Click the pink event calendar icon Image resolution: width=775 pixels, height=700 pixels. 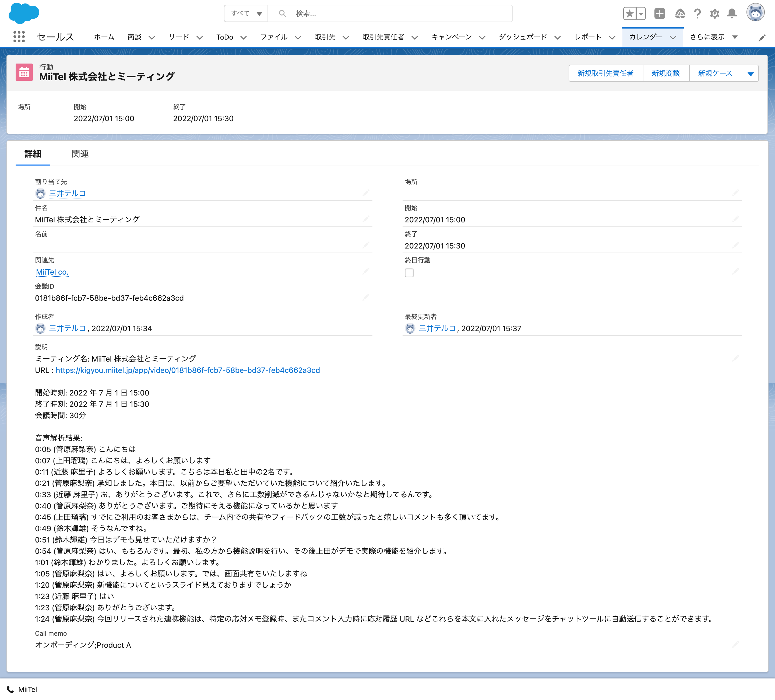click(x=24, y=72)
